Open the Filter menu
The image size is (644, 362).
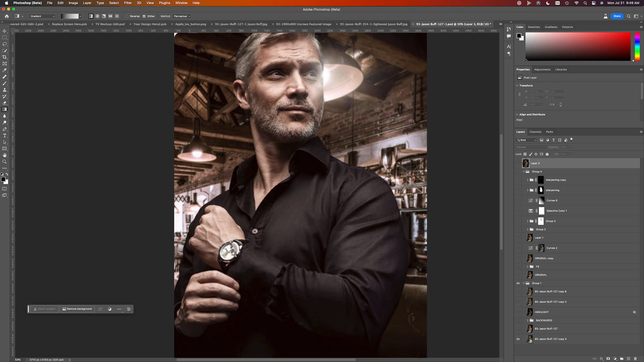click(x=128, y=3)
